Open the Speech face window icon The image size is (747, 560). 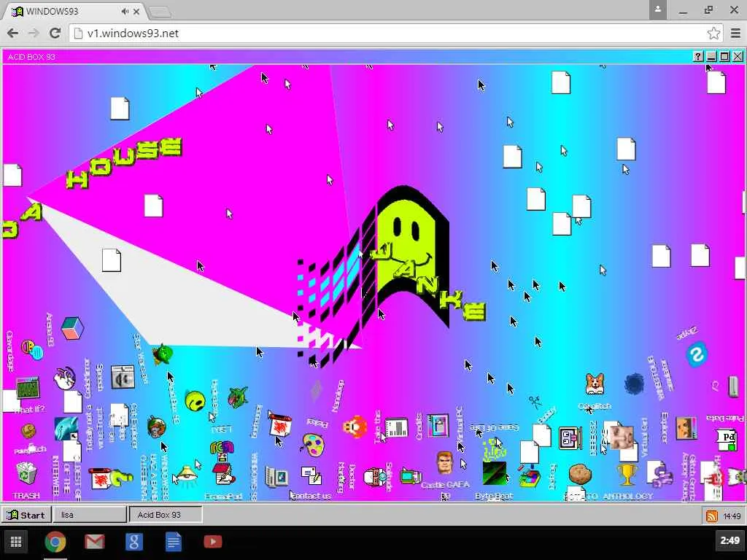123,377
